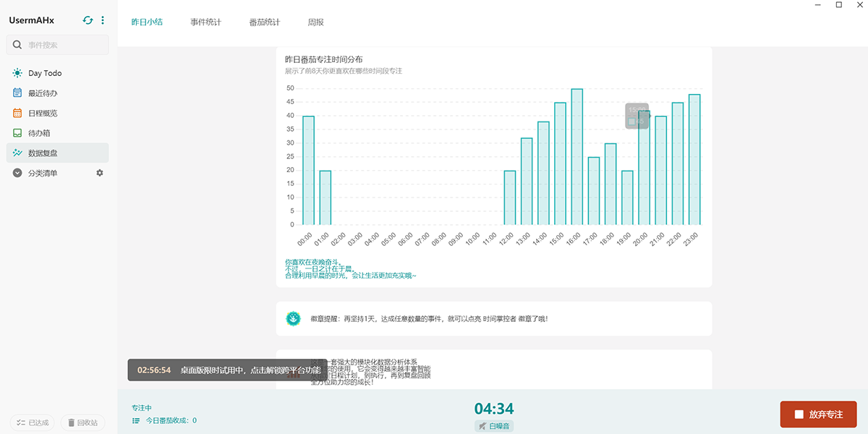The height and width of the screenshot is (434, 868).
Task: Switch to 事件统计 tab
Action: (x=205, y=22)
